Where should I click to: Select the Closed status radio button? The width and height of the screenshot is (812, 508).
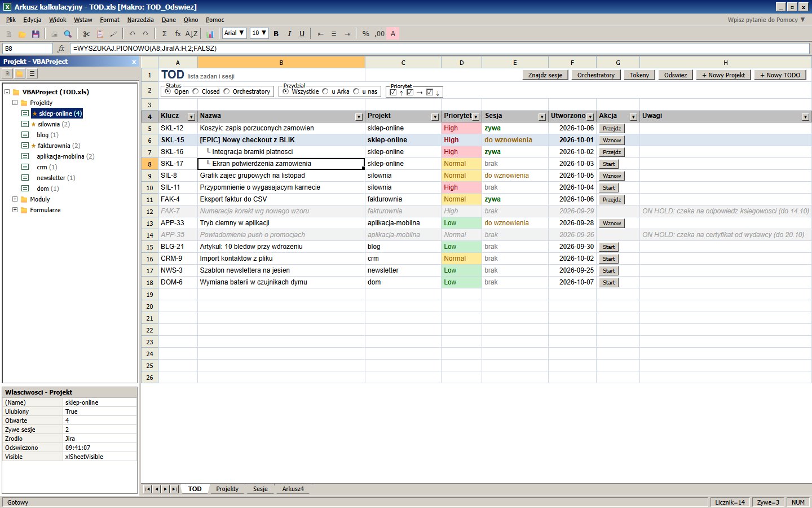click(196, 91)
